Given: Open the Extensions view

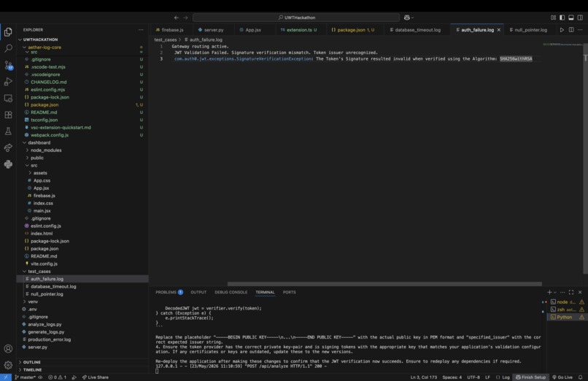Looking at the screenshot, I should click(8, 115).
